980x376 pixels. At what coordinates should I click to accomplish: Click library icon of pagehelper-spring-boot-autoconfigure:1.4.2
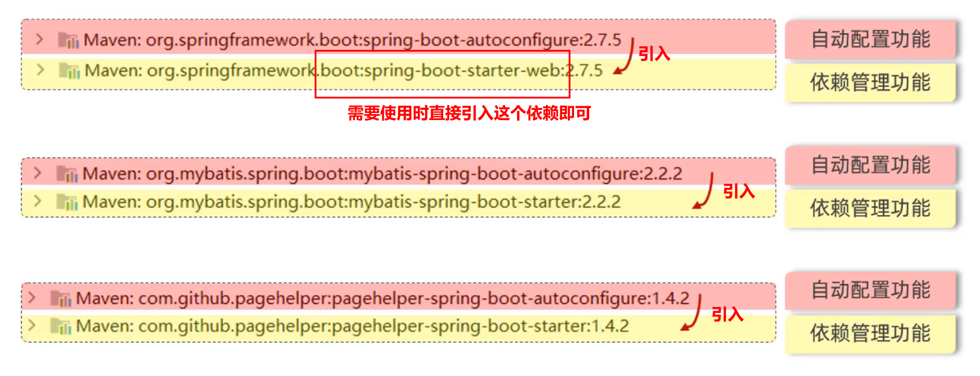[61, 299]
